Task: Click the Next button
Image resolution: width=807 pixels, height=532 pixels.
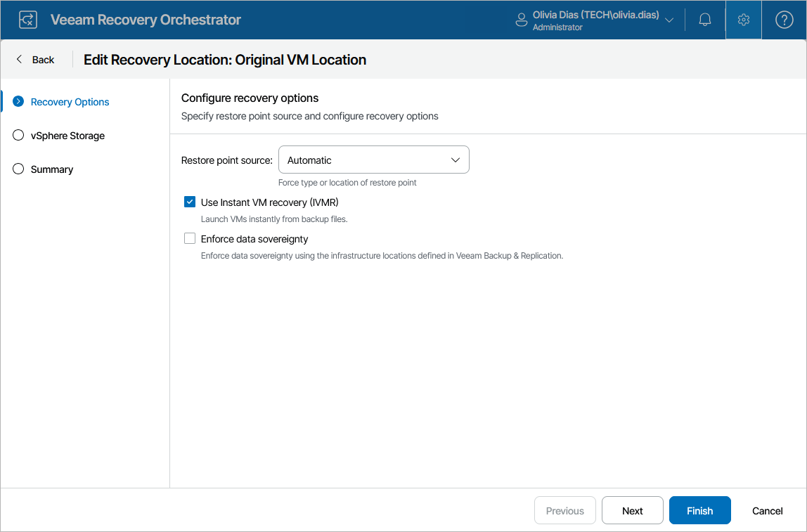Action: [632, 511]
